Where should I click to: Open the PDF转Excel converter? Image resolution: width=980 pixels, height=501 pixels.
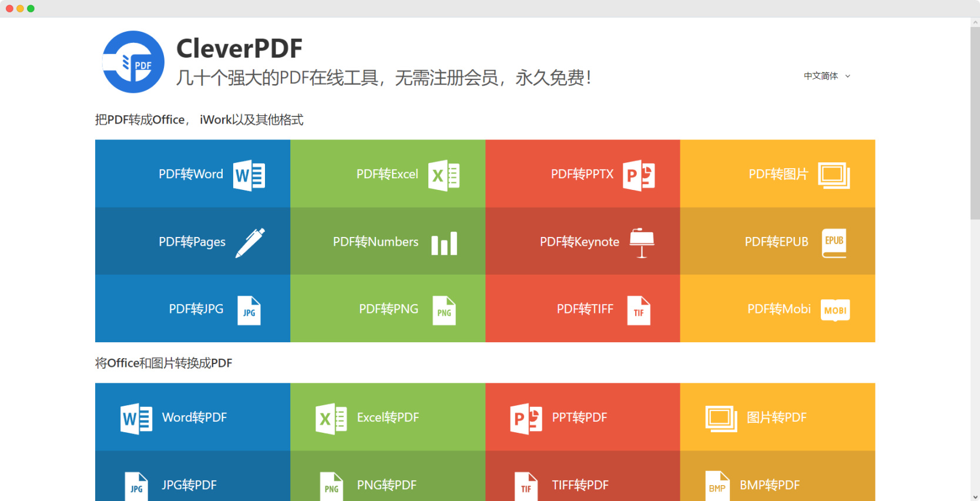[388, 173]
